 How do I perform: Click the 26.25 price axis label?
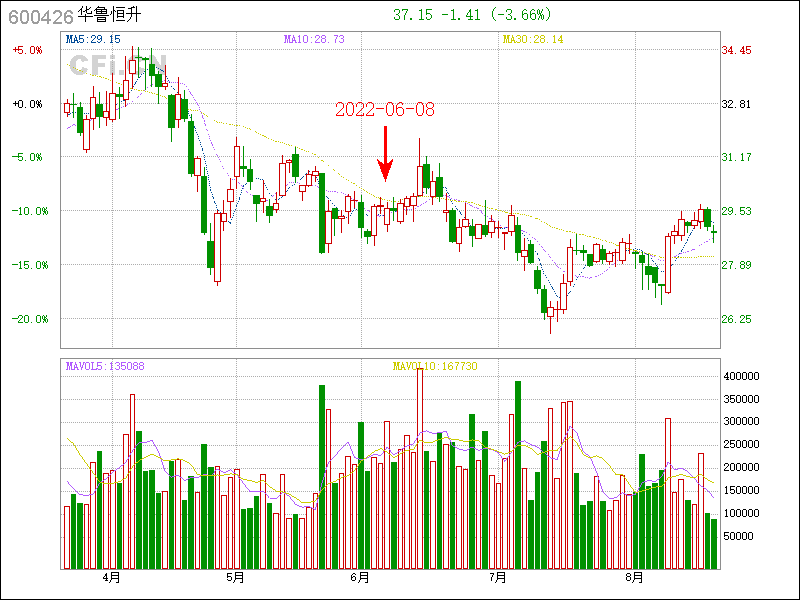(x=736, y=319)
